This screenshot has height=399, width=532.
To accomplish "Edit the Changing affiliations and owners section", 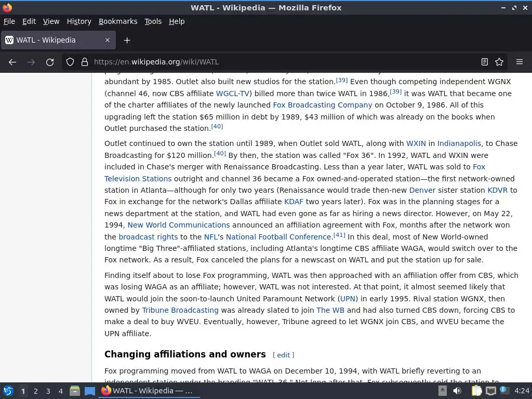I will [x=283, y=355].
